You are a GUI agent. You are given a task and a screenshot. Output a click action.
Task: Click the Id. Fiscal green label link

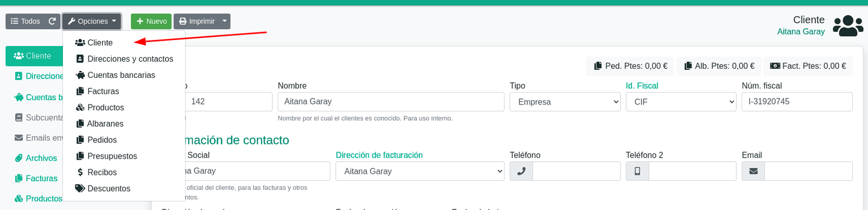point(642,86)
